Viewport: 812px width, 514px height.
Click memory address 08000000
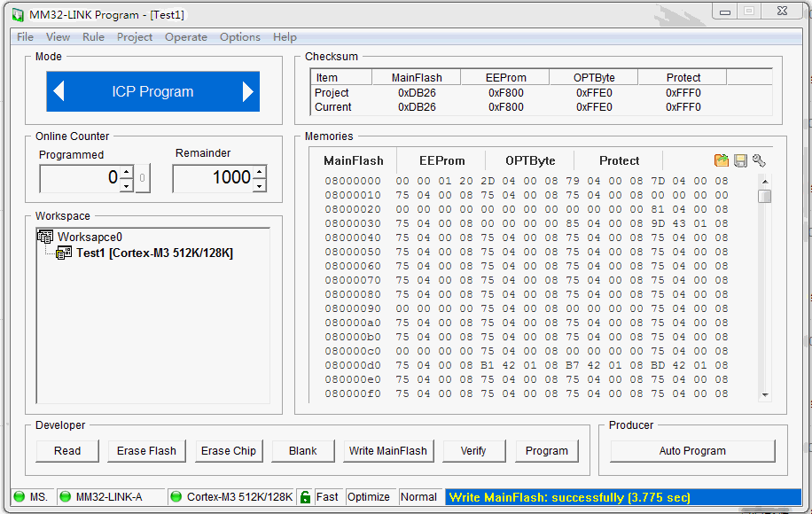pyautogui.click(x=353, y=181)
